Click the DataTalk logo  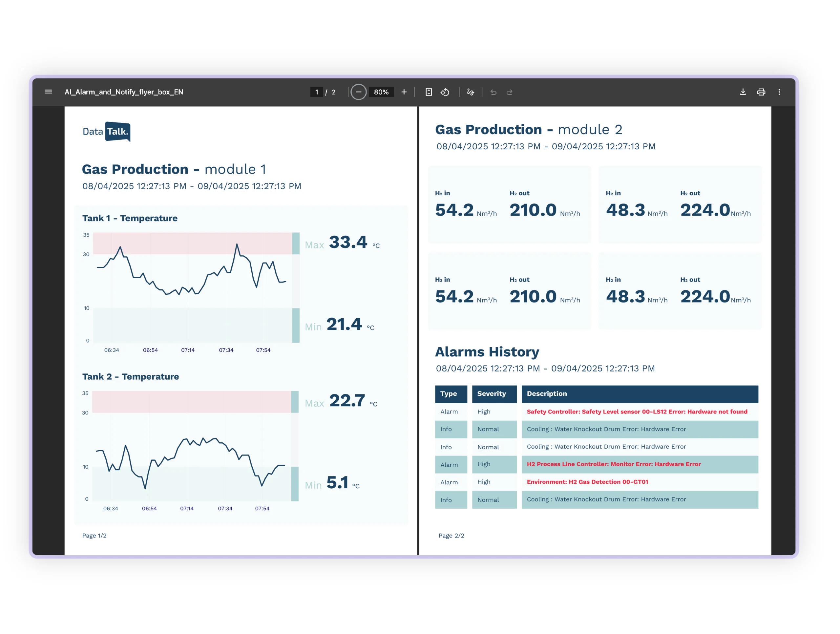[106, 132]
